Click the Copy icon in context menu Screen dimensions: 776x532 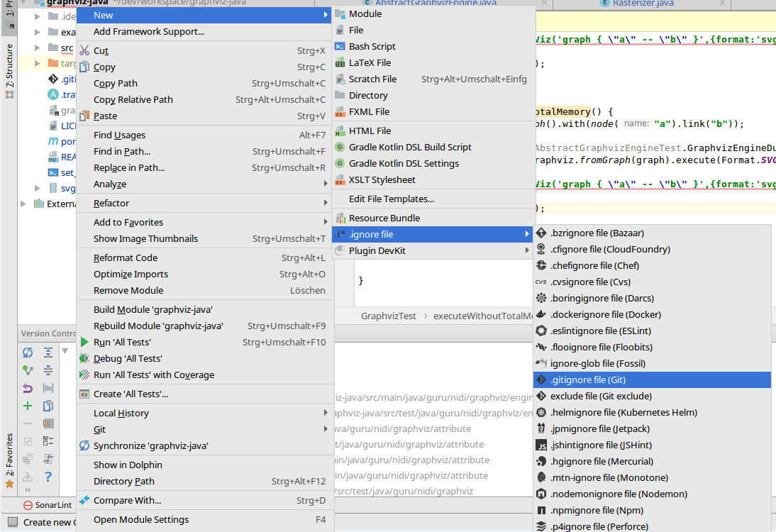tap(84, 67)
